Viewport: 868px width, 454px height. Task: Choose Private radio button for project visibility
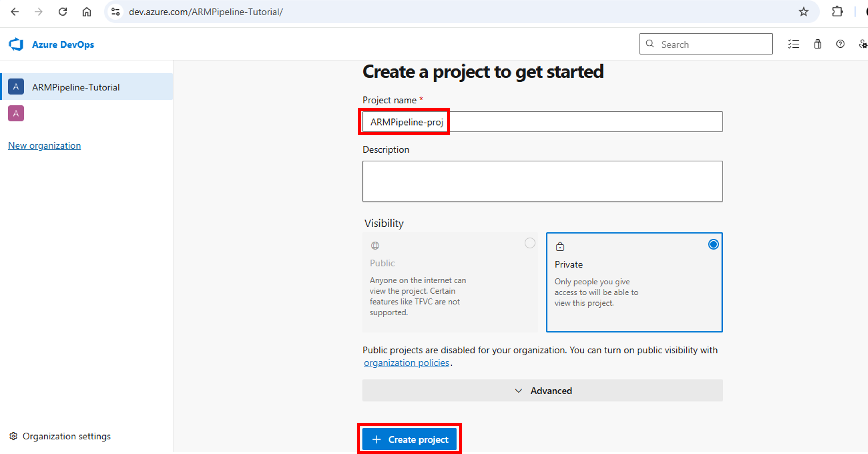pyautogui.click(x=713, y=244)
